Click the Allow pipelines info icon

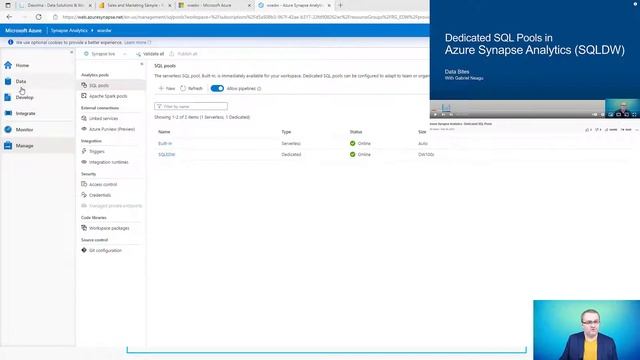click(259, 89)
